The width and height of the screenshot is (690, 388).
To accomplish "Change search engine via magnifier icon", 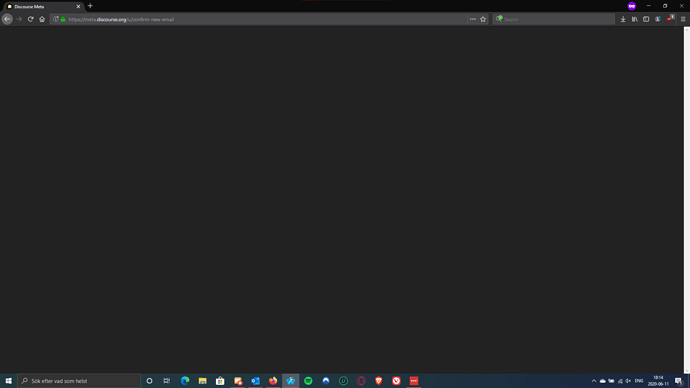I will pyautogui.click(x=499, y=19).
